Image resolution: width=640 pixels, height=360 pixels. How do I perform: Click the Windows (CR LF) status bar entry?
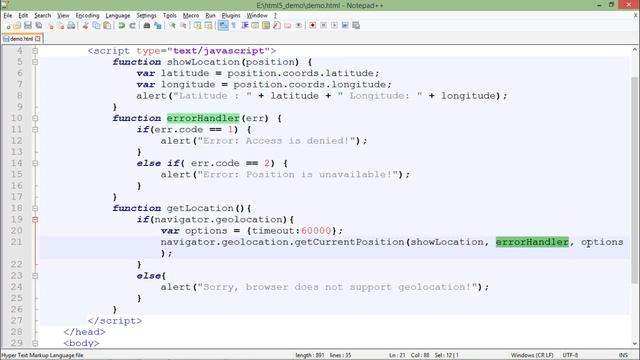tap(532, 355)
